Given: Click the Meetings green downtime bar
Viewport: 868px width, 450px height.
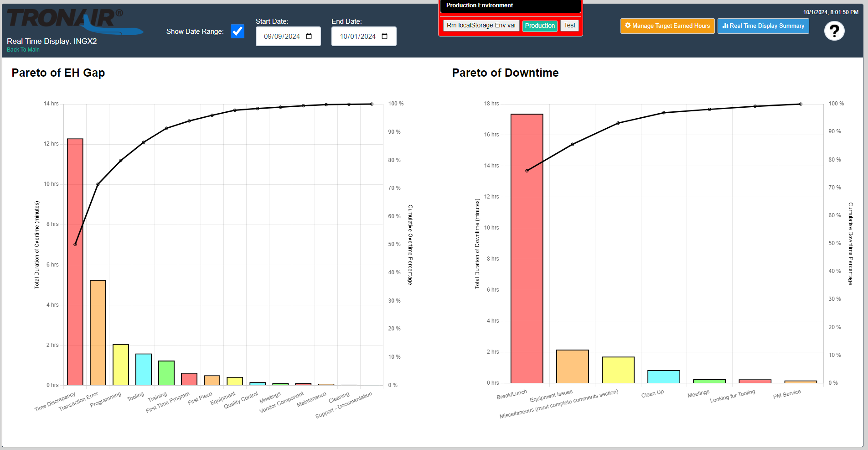Looking at the screenshot, I should (709, 381).
